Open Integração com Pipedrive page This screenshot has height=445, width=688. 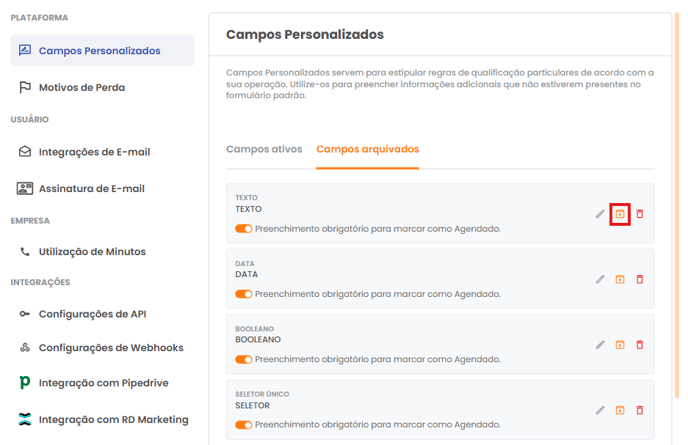click(102, 383)
